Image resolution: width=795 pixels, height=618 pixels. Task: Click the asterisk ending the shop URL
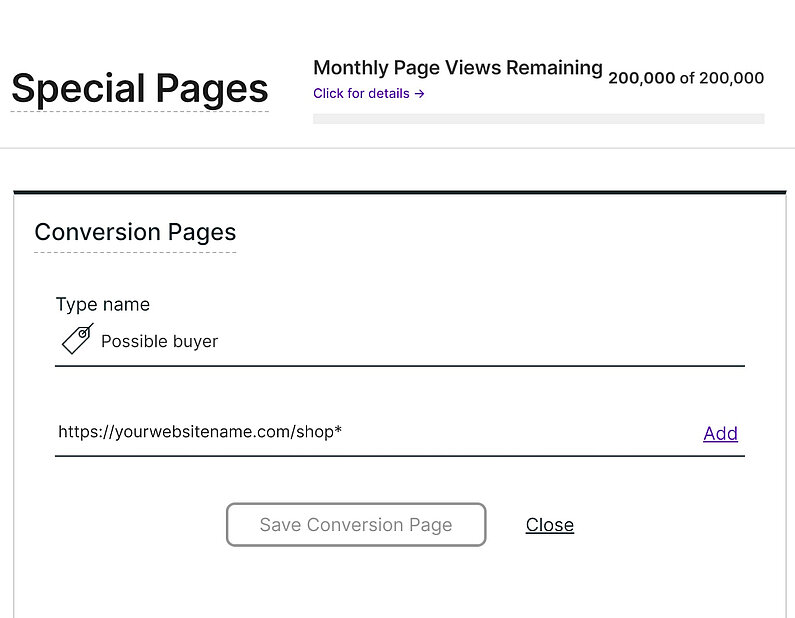(338, 430)
